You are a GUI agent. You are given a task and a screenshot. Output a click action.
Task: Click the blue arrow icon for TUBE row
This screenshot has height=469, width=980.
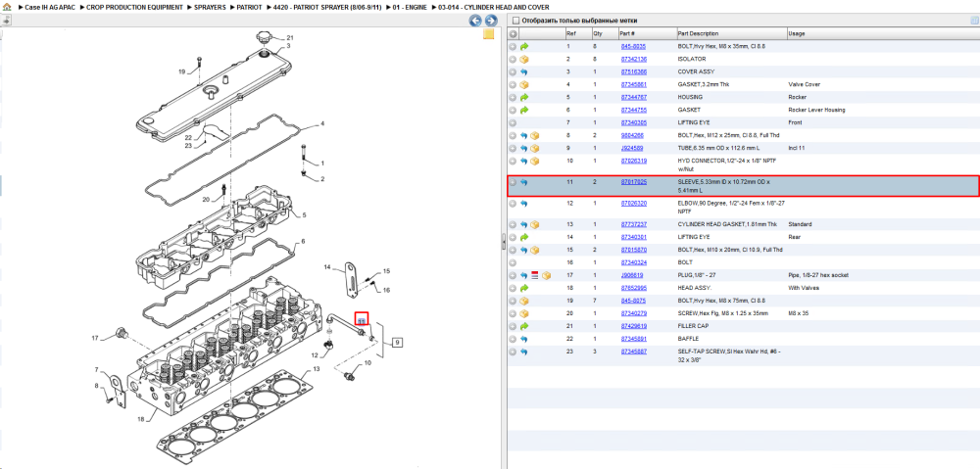524,148
